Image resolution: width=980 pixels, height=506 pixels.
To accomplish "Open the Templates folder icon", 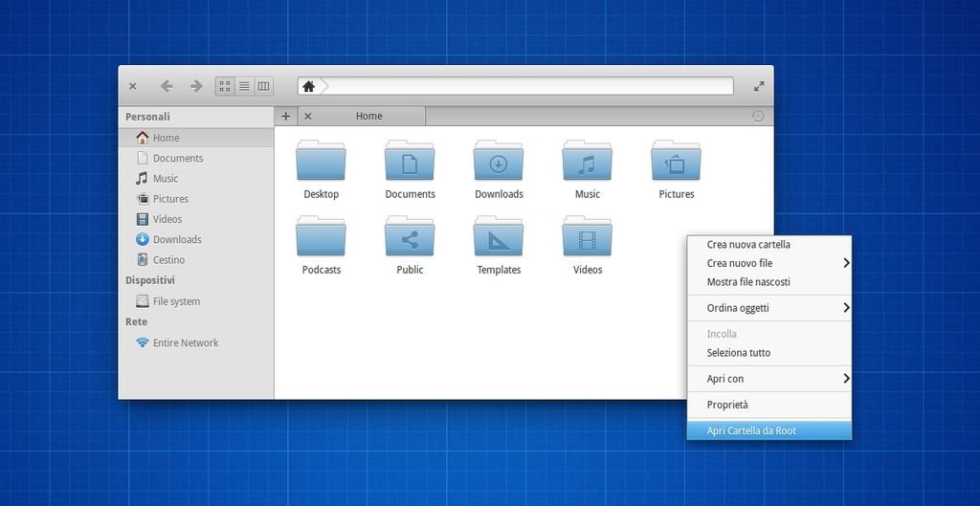I will (499, 237).
